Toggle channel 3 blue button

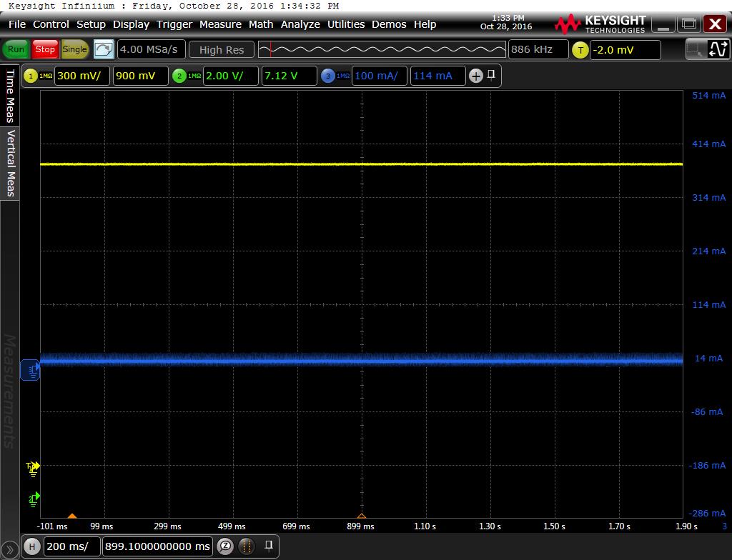click(328, 76)
